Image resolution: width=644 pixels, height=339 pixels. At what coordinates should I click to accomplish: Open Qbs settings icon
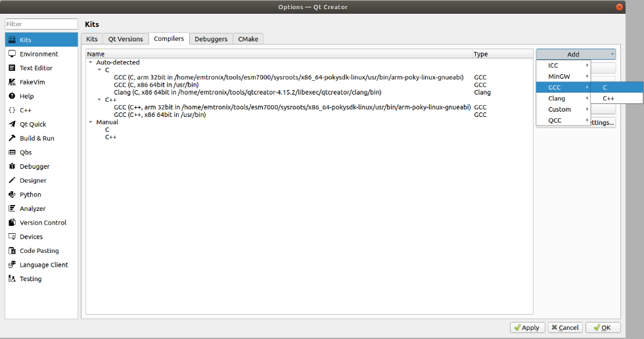(12, 152)
